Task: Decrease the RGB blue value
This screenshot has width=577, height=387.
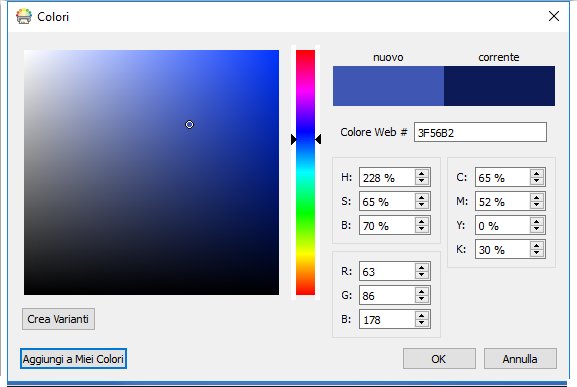Action: 422,323
